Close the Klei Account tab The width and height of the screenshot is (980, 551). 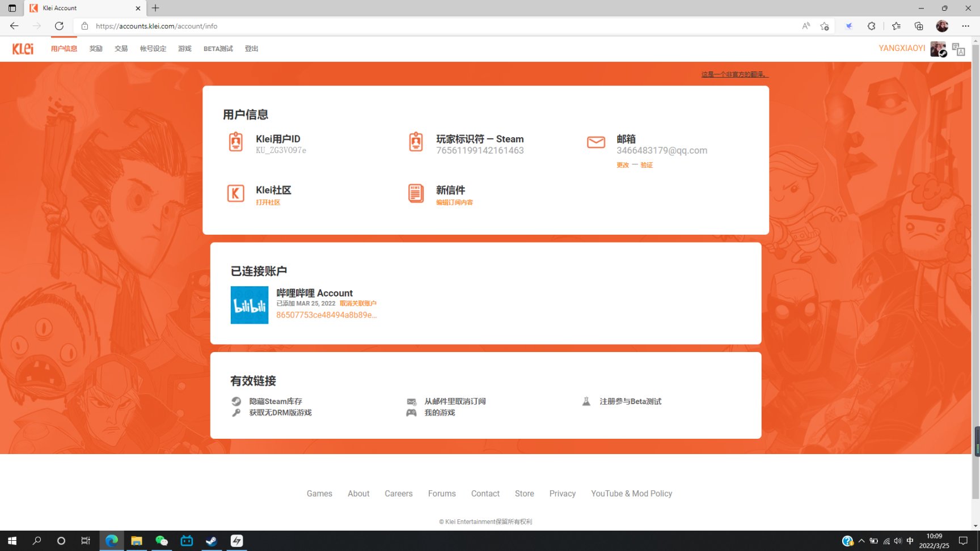(138, 9)
